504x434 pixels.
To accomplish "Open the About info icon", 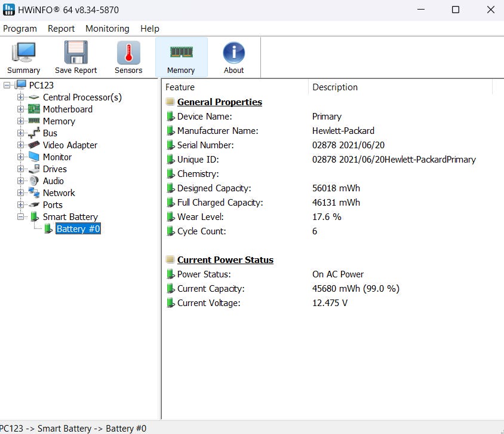I will click(233, 57).
